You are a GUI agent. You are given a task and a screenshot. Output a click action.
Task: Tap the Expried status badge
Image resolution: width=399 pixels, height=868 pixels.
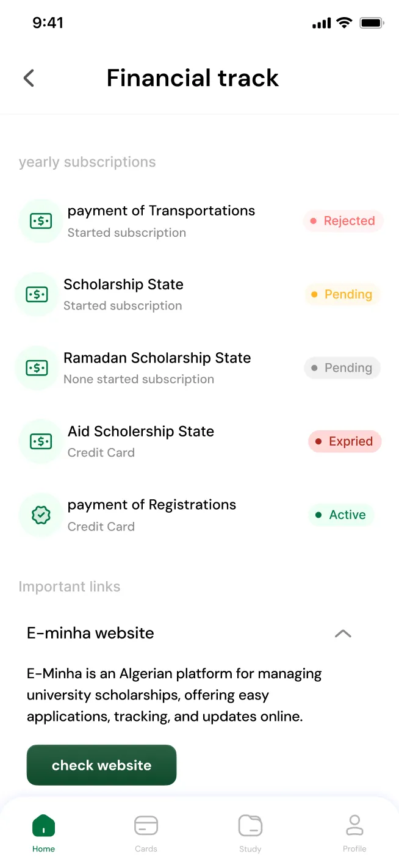tap(345, 441)
